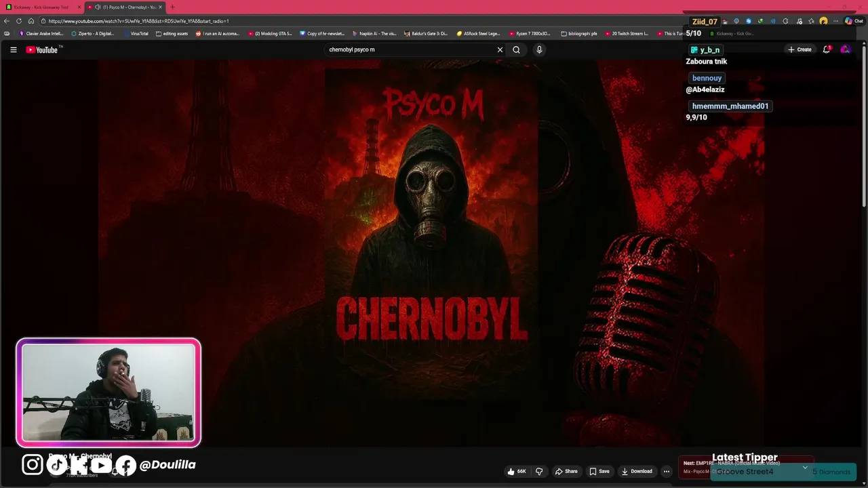This screenshot has width=868, height=488.
Task: Open the 20 Twitch Stream bookmark
Action: 627,33
